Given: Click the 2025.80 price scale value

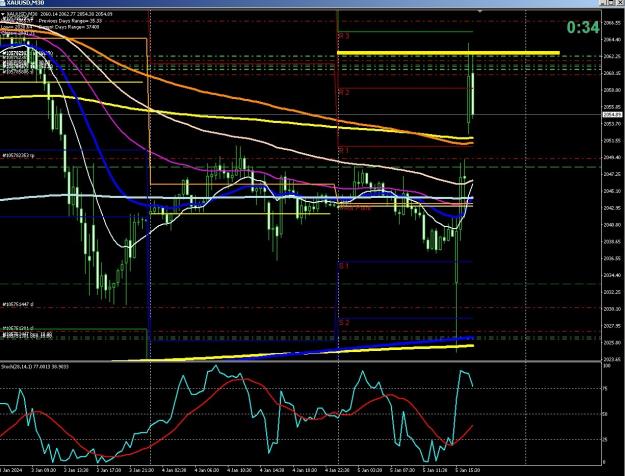Looking at the screenshot, I should tap(613, 342).
